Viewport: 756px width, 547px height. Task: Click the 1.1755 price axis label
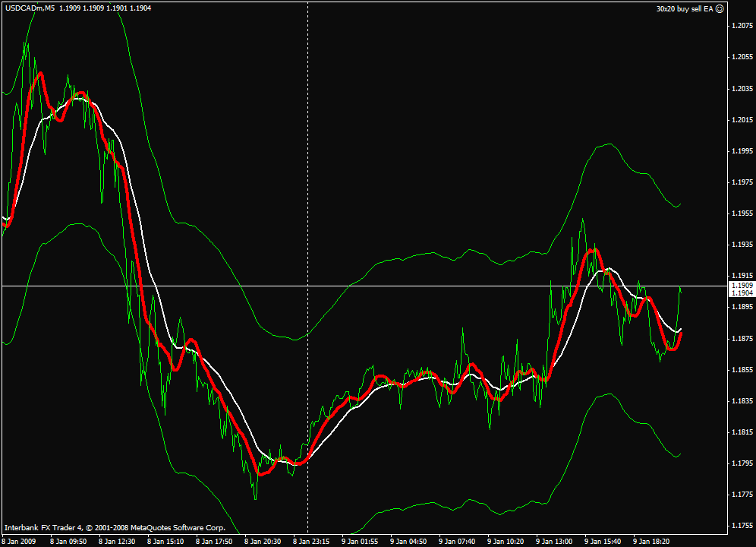pos(742,526)
